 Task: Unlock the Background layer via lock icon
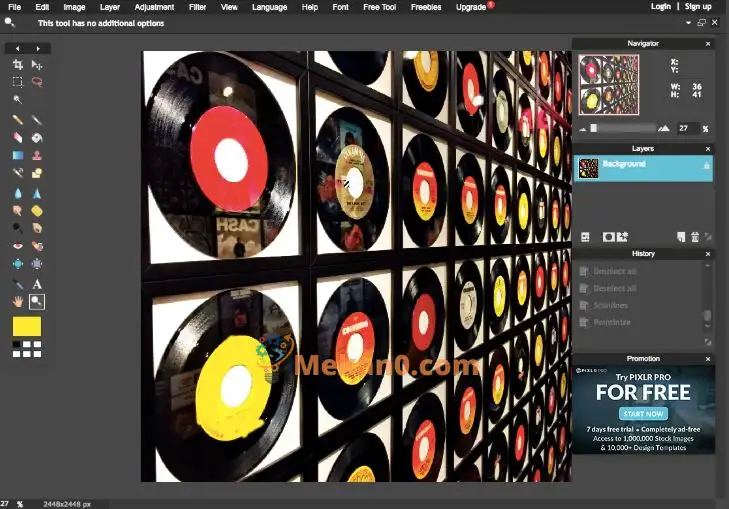tap(707, 165)
